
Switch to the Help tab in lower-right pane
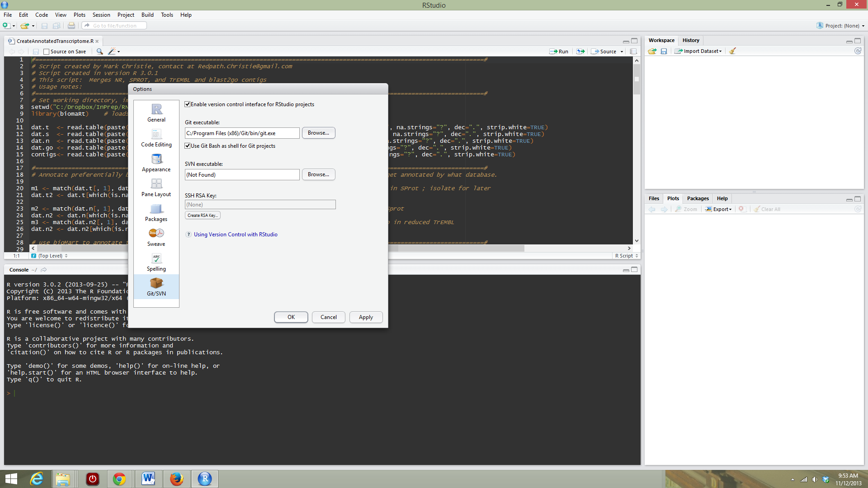click(x=722, y=198)
